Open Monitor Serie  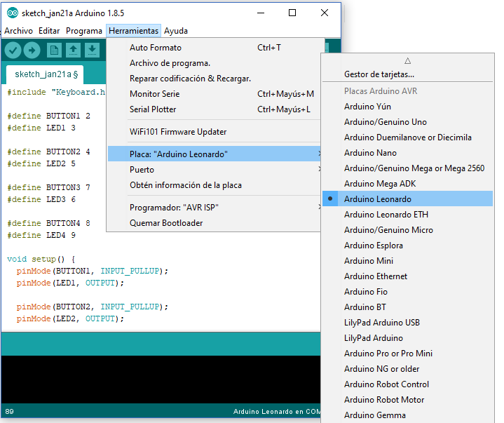coord(214,94)
